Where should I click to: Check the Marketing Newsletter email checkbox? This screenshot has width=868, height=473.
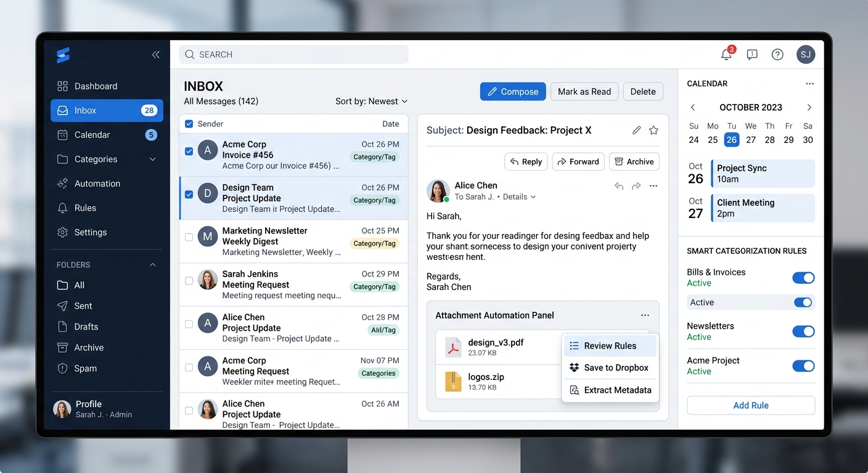pos(189,237)
